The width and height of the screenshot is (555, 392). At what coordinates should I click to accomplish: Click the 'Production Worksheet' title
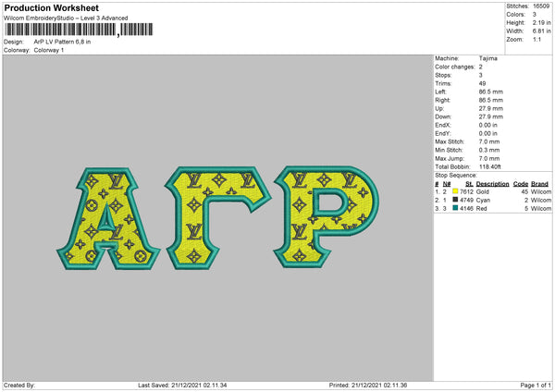51,7
